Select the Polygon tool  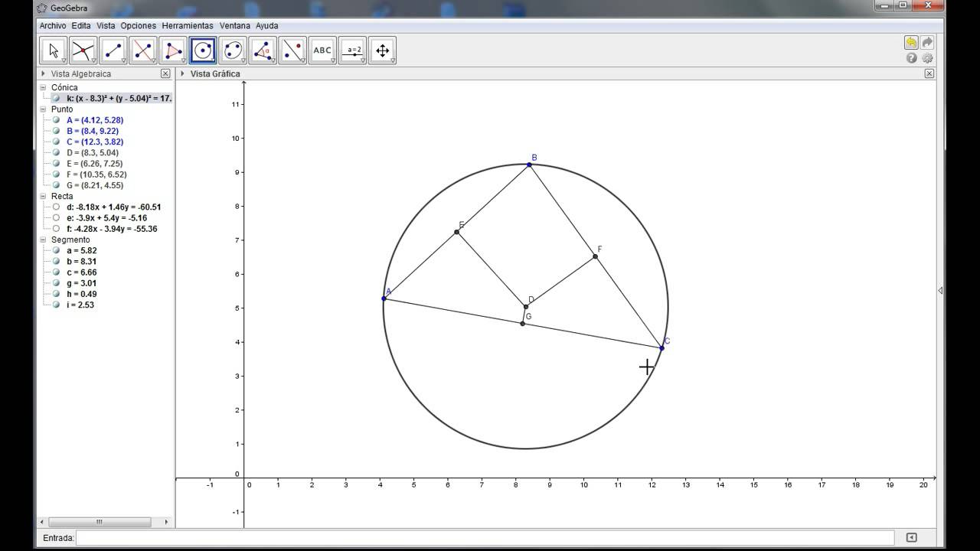[x=173, y=51]
